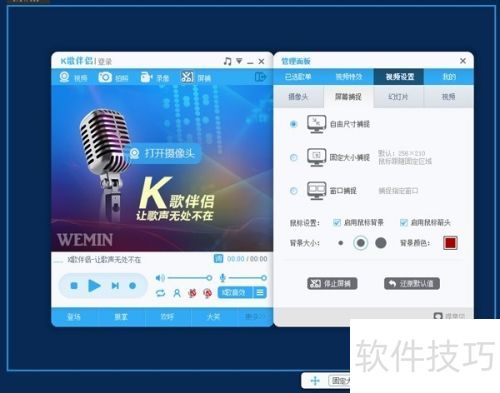The image size is (500, 393).
Task: Toggle the loop repeat icon
Action: click(x=160, y=293)
